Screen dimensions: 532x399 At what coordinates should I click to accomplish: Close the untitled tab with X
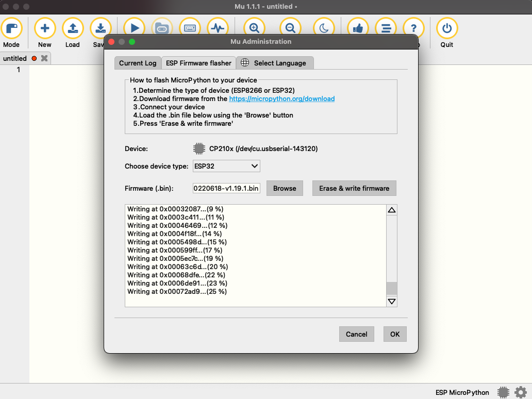point(44,58)
